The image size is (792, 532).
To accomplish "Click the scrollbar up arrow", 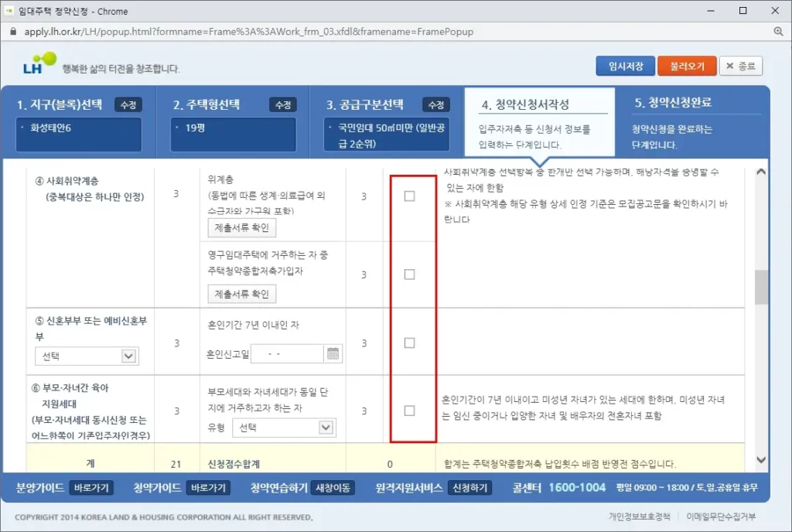I will (761, 172).
